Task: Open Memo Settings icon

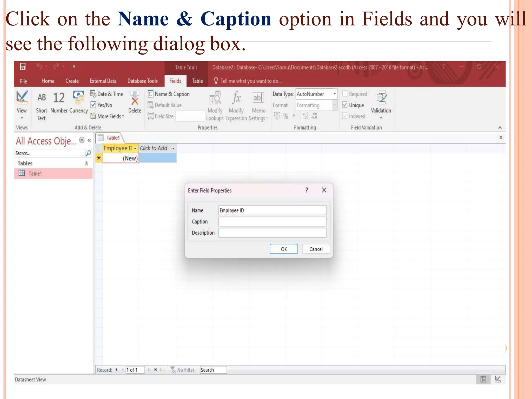Action: 258,106
